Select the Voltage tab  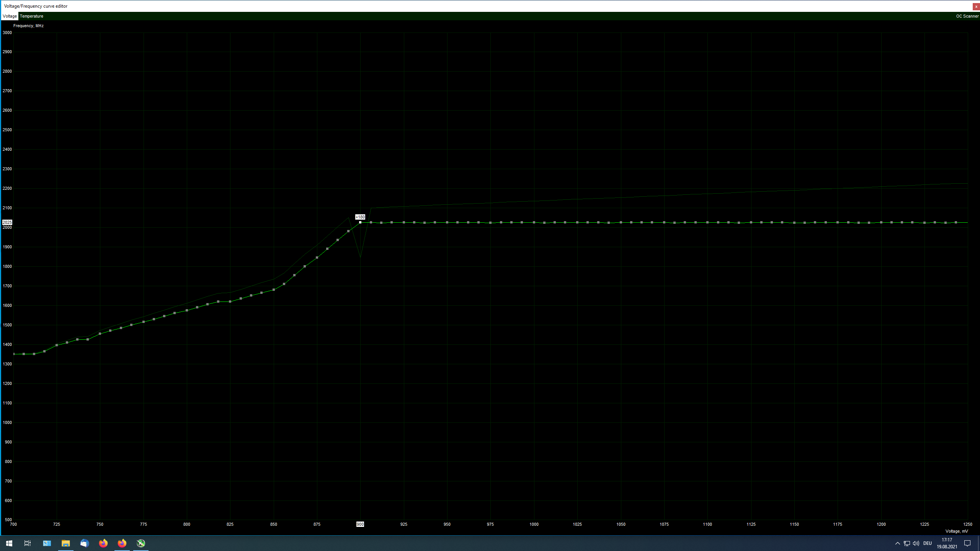pos(10,16)
